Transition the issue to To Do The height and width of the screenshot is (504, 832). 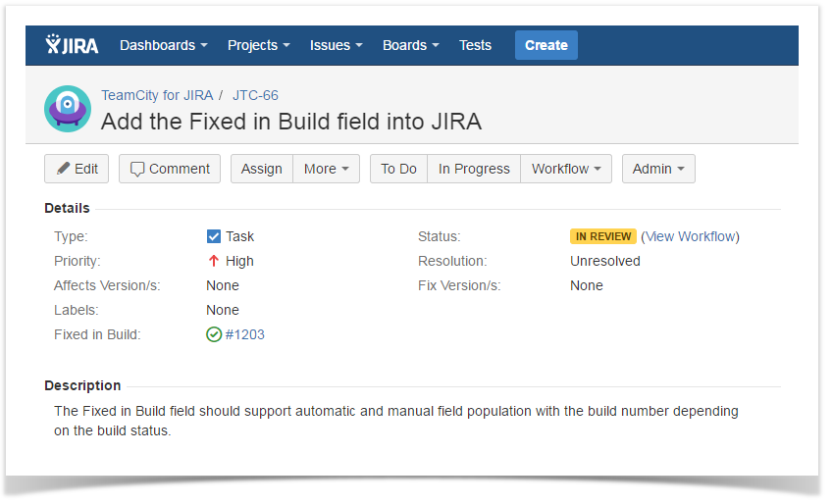pos(398,169)
